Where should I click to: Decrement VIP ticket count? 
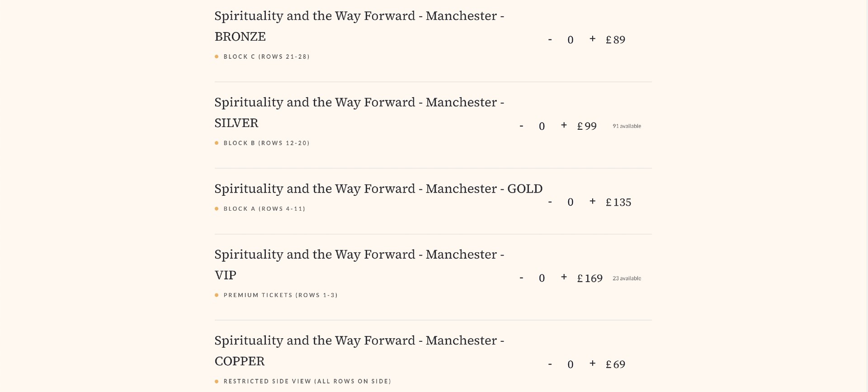[x=521, y=278]
